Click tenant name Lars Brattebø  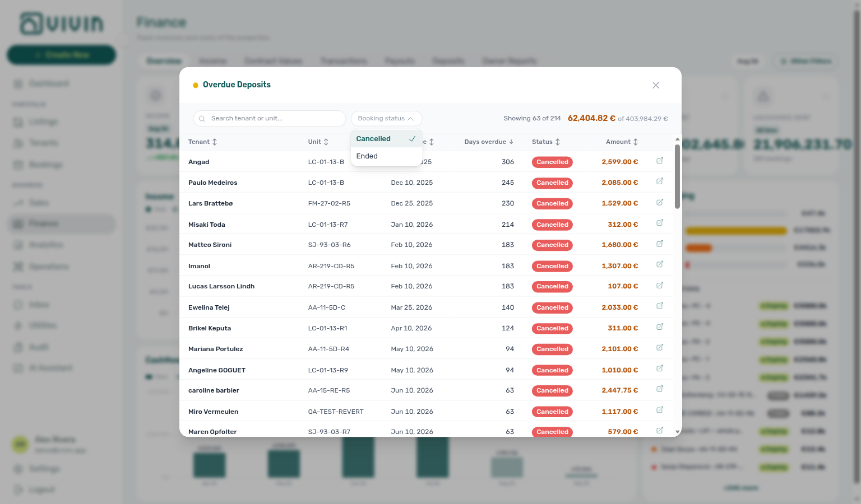coord(210,204)
